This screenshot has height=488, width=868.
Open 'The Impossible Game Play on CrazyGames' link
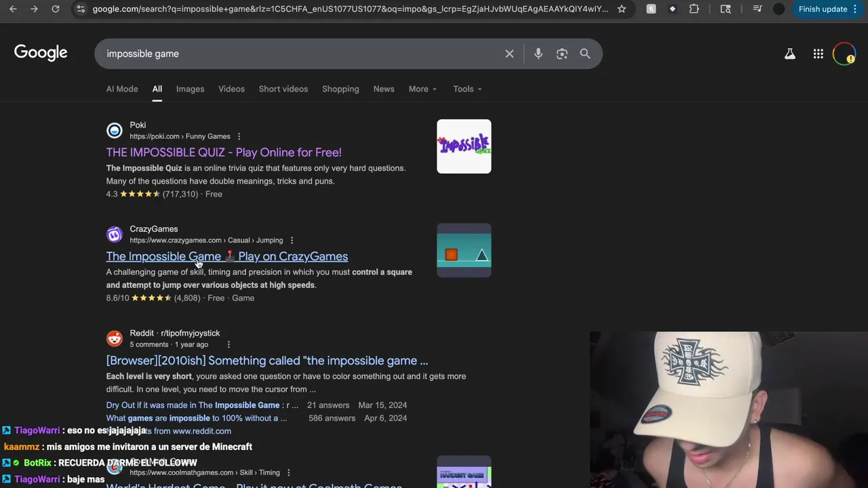[227, 256]
